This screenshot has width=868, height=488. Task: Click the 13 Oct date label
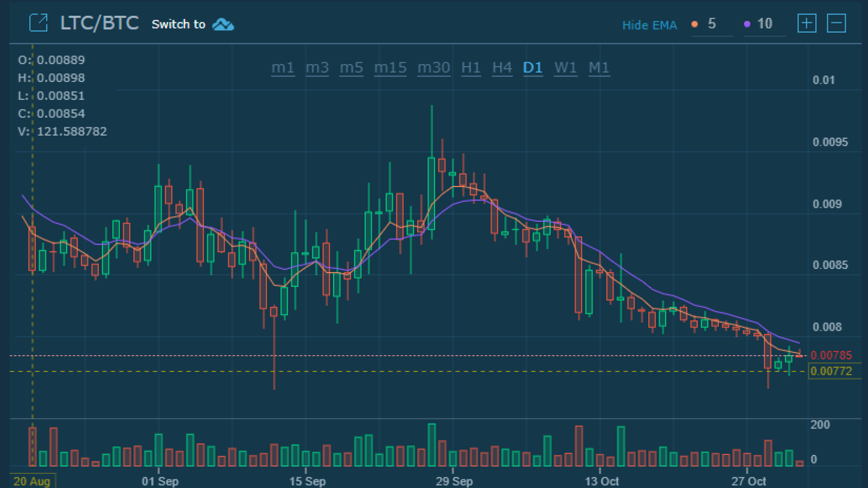pos(602,481)
